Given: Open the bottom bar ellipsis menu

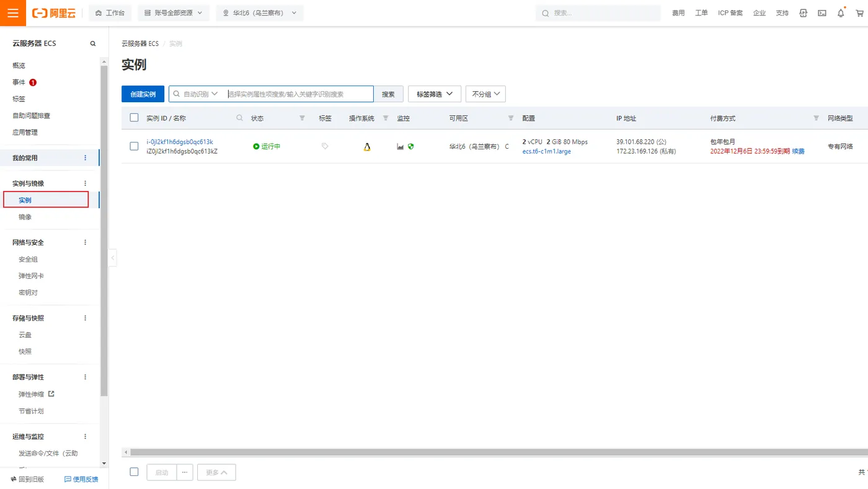Looking at the screenshot, I should coord(185,472).
